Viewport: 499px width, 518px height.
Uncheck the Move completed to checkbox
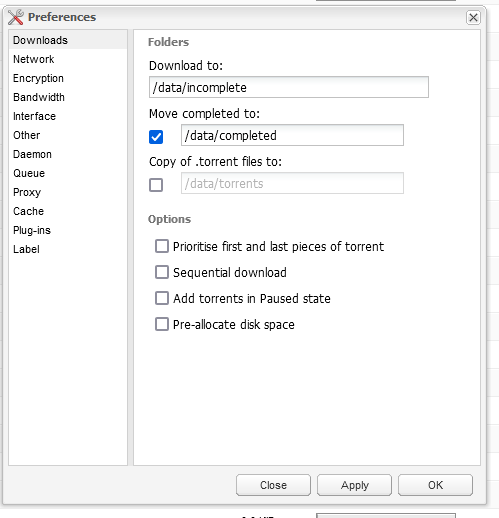tap(156, 137)
